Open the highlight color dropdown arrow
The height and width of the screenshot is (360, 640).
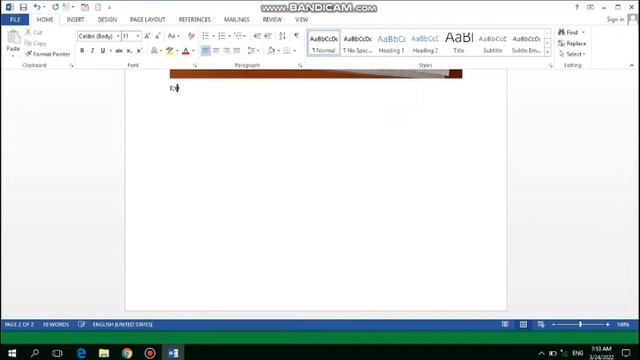pos(177,51)
